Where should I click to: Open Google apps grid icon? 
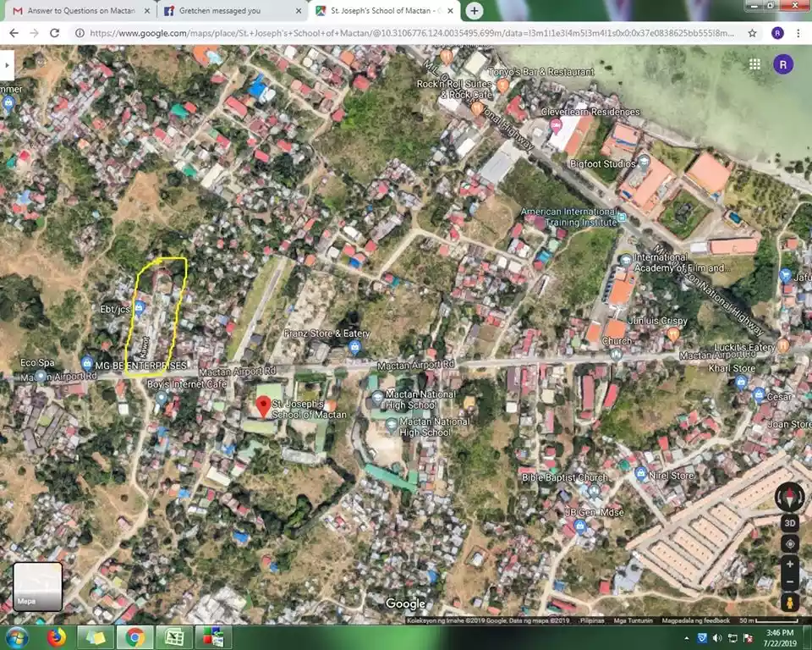pyautogui.click(x=754, y=63)
